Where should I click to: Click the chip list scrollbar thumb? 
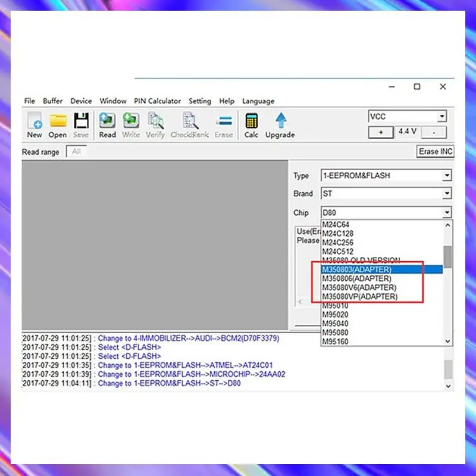pyautogui.click(x=447, y=257)
